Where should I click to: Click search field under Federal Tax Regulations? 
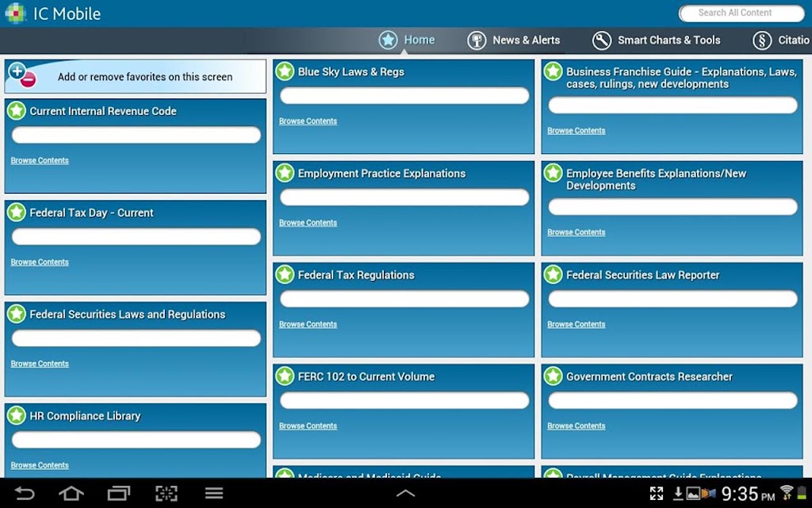pyautogui.click(x=404, y=298)
